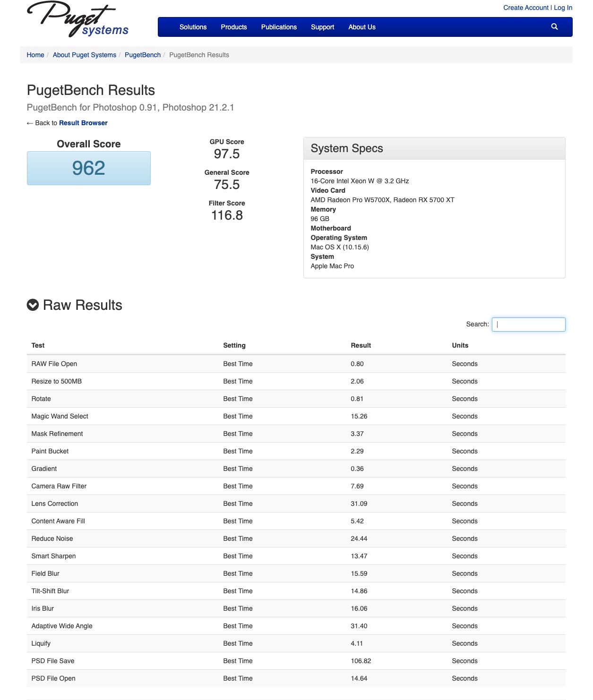Click the 0.36 result value
Viewport: 593px width, 700px height.
pyautogui.click(x=357, y=469)
